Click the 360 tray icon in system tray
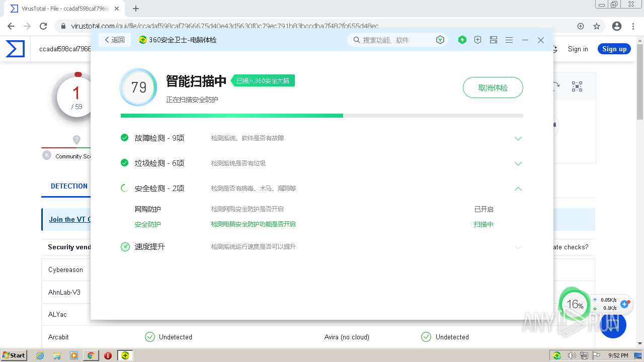Screen dimensions: 644x362 557,355
